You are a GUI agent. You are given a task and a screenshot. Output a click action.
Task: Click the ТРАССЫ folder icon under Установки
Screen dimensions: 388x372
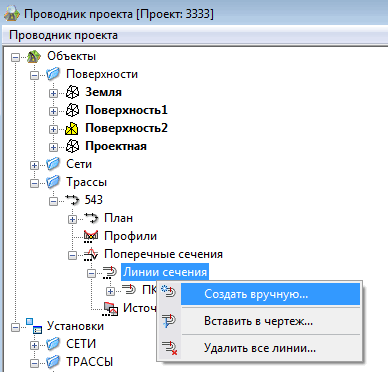coord(53,362)
